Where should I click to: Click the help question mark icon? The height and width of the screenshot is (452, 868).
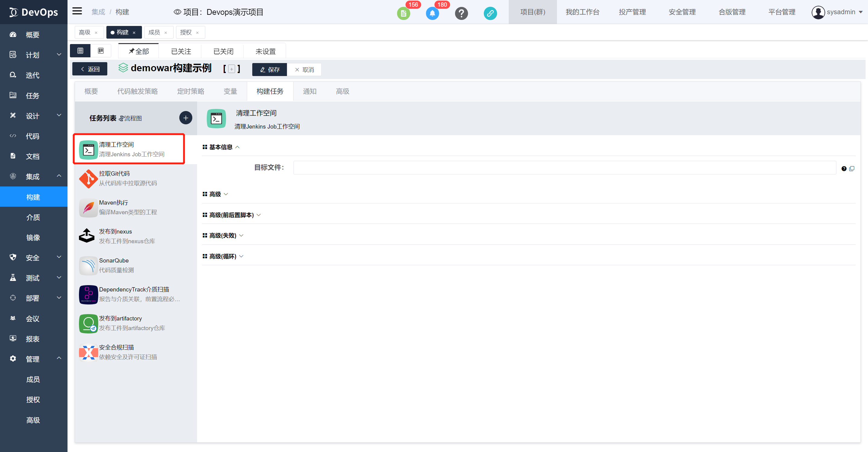click(x=461, y=14)
